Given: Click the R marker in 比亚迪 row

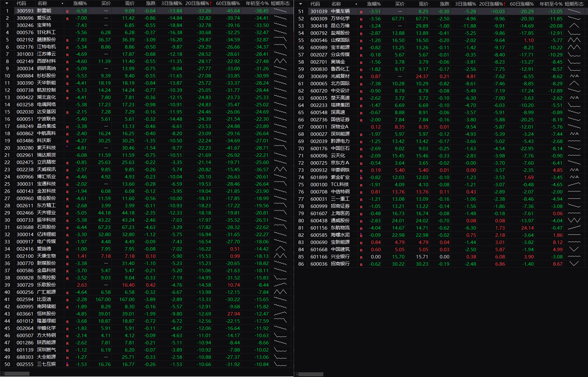Looking at the screenshot, I should point(67,300).
